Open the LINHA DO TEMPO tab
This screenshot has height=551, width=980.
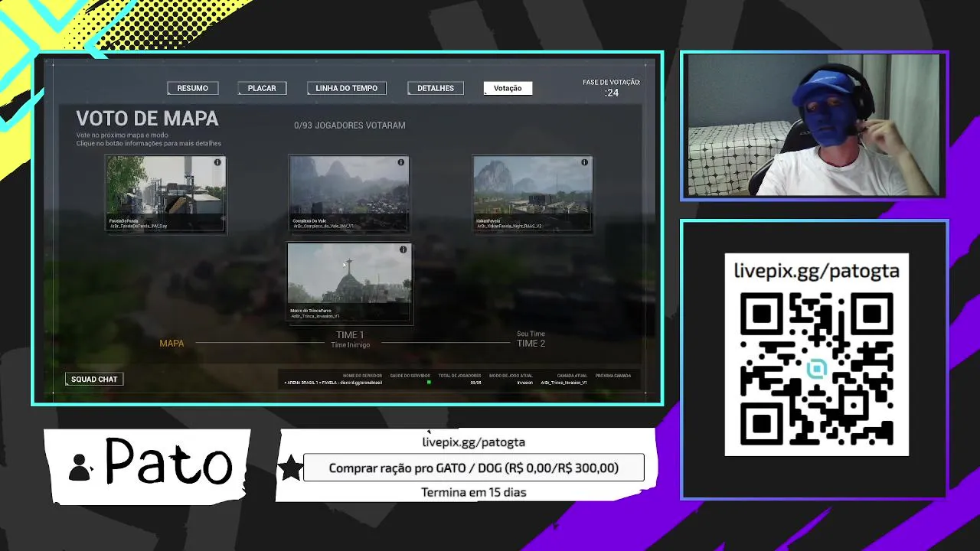coord(346,88)
